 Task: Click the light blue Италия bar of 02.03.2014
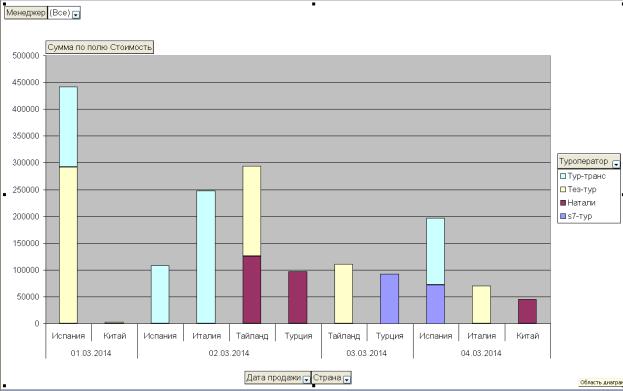(x=206, y=257)
